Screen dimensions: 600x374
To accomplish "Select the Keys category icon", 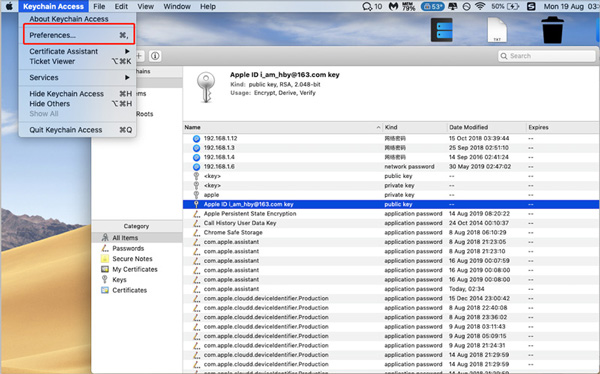I will coord(104,279).
